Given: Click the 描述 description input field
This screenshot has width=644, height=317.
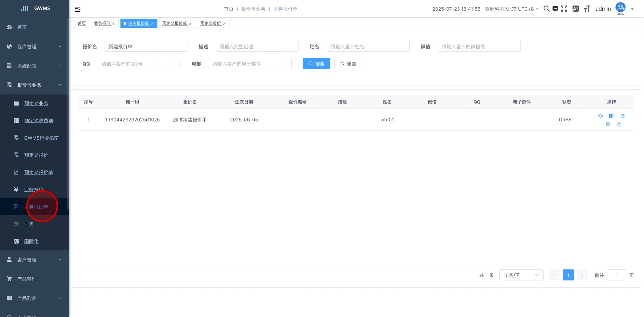Looking at the screenshot, I should 257,47.
